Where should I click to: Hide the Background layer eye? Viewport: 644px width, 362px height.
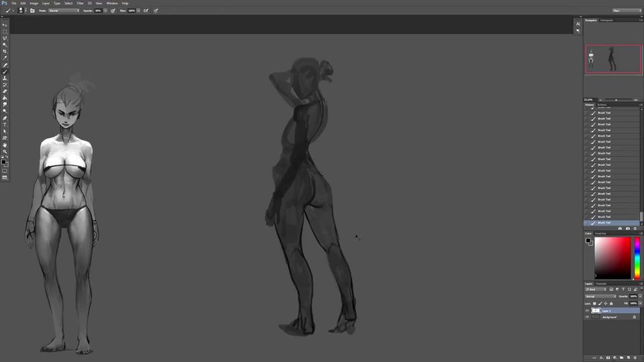[587, 317]
